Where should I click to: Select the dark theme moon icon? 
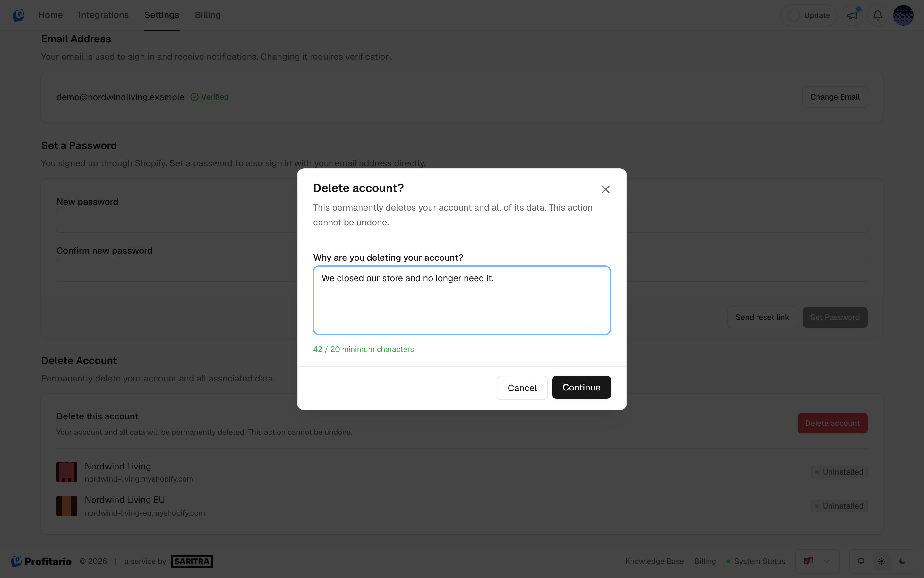click(x=902, y=561)
